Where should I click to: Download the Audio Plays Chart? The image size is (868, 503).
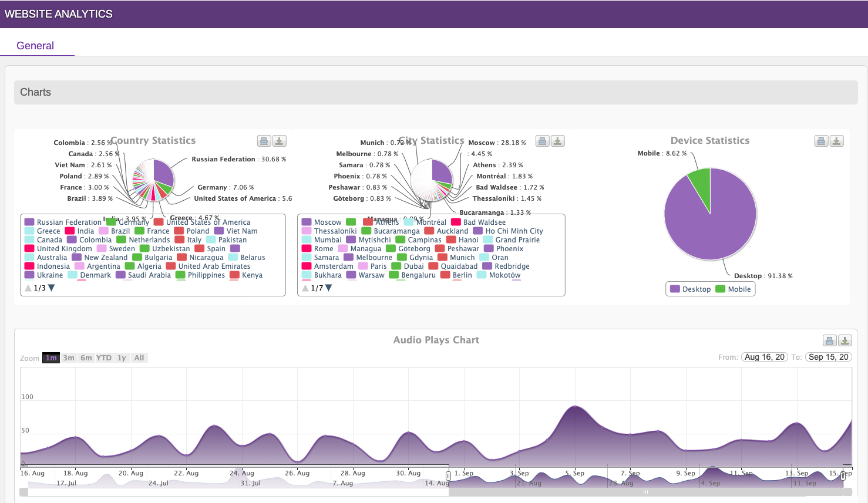(x=845, y=340)
